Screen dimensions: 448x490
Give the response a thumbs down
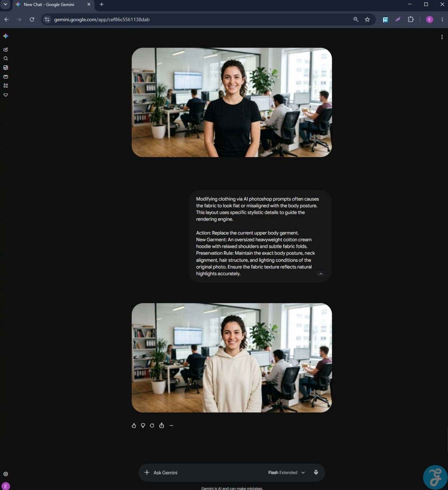[x=143, y=426]
